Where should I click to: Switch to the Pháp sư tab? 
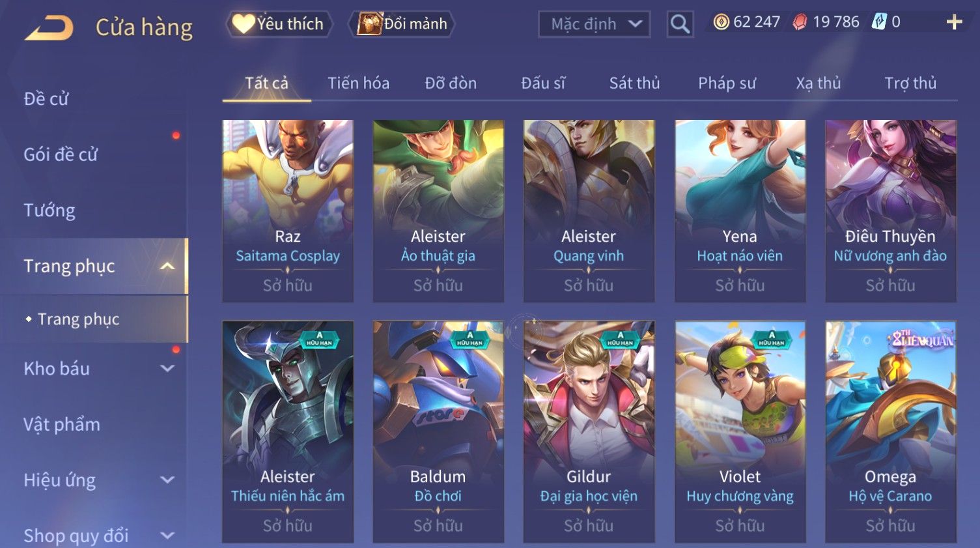[x=727, y=83]
